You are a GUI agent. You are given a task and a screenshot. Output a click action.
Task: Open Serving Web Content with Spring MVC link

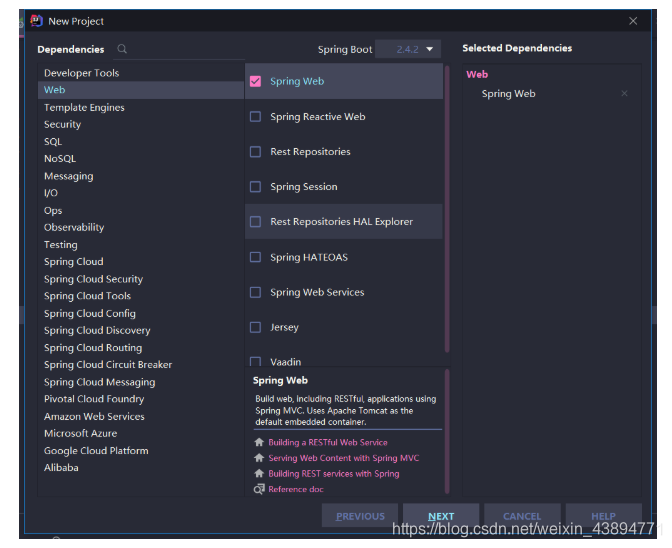coord(344,458)
